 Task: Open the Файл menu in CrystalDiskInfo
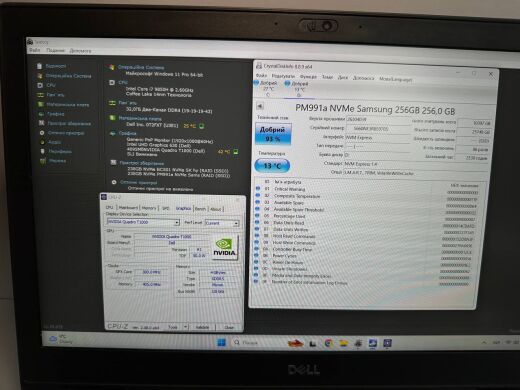(x=262, y=76)
